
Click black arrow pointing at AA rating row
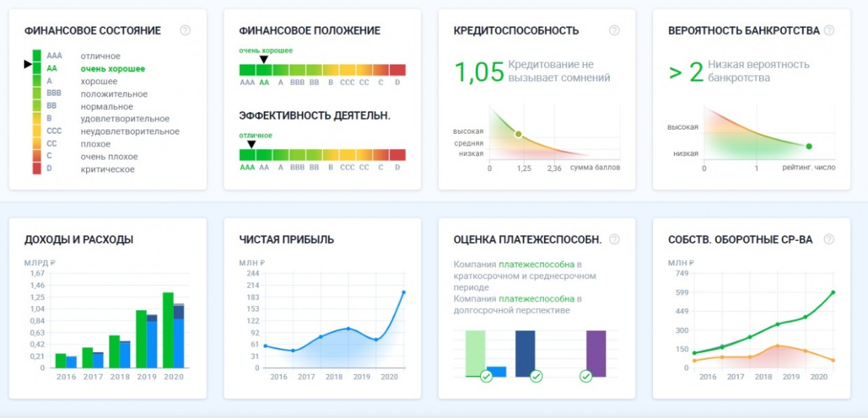[x=28, y=64]
